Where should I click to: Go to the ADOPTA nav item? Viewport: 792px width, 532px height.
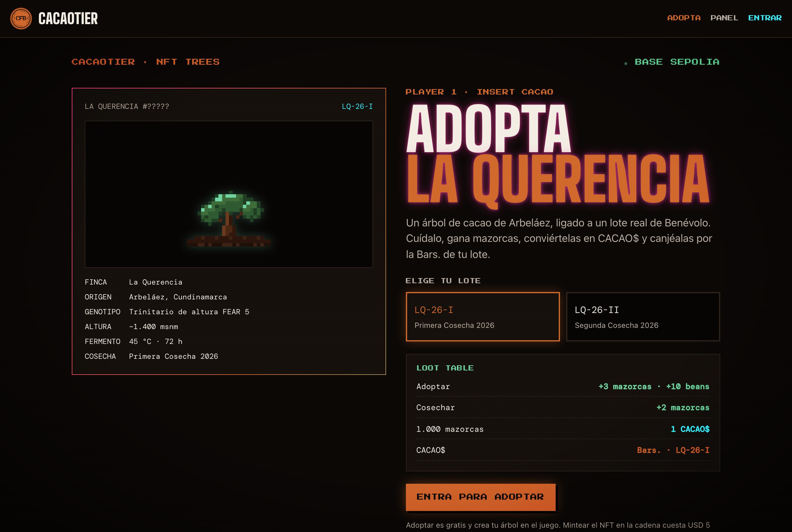tap(684, 18)
